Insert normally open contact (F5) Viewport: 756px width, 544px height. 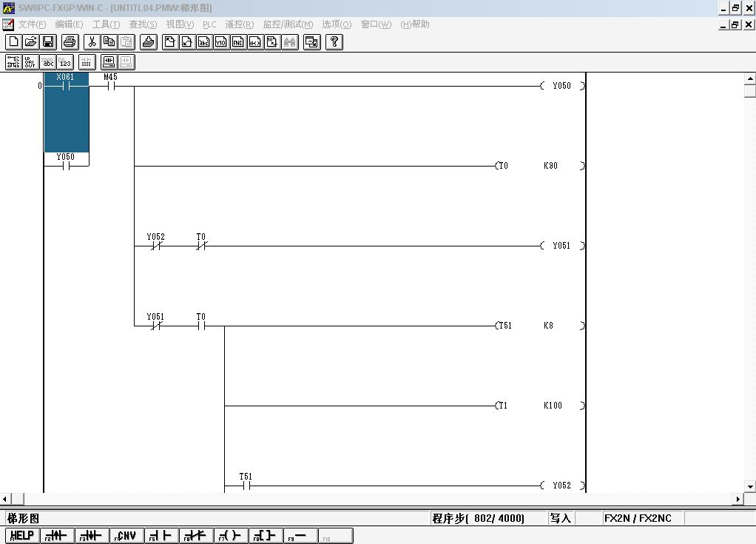click(161, 536)
